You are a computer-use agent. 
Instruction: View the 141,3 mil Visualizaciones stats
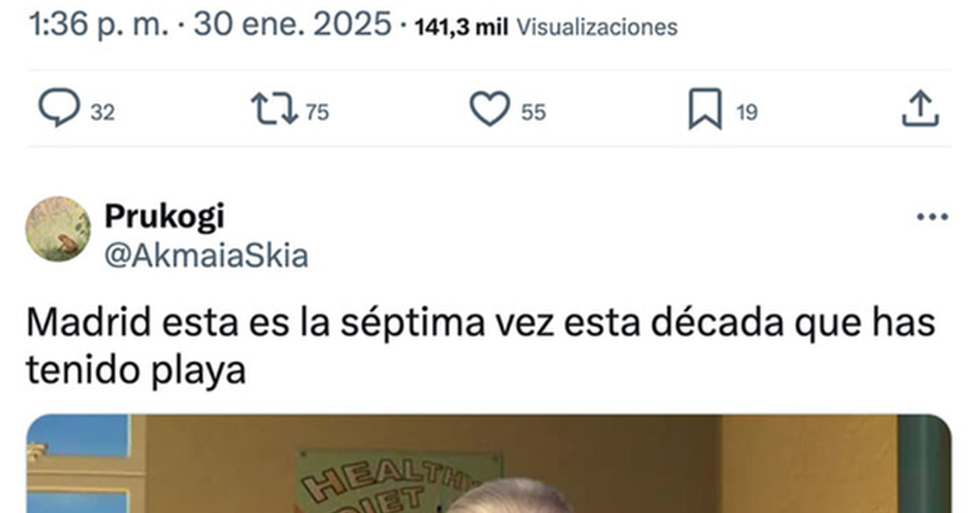point(546,27)
